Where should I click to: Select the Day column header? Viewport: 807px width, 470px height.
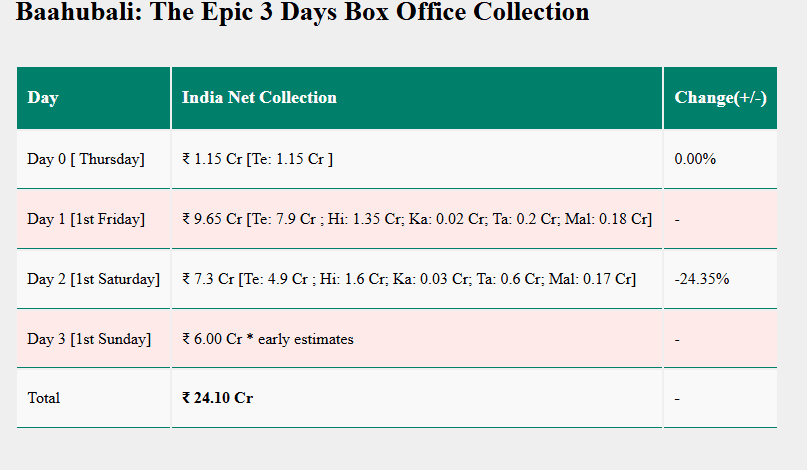(43, 98)
